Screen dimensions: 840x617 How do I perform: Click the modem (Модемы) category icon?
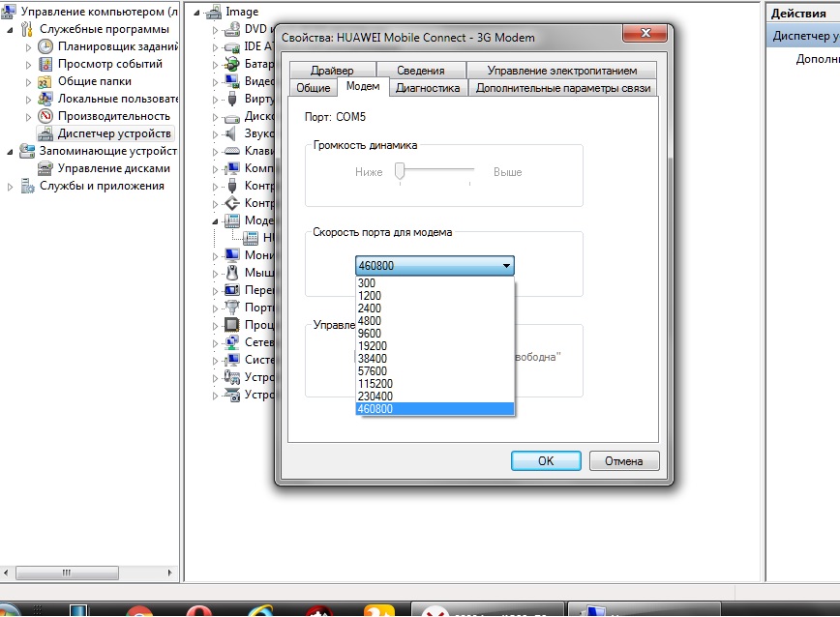point(232,220)
